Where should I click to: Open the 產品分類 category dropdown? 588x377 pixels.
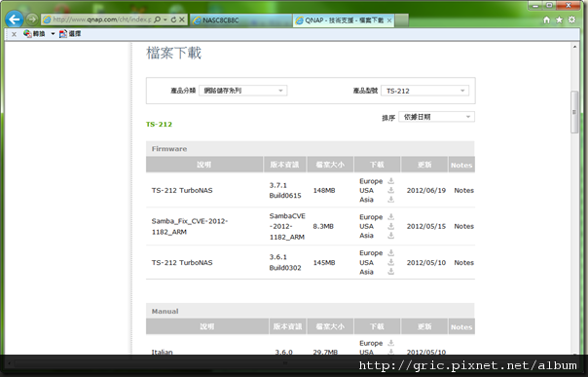(243, 91)
